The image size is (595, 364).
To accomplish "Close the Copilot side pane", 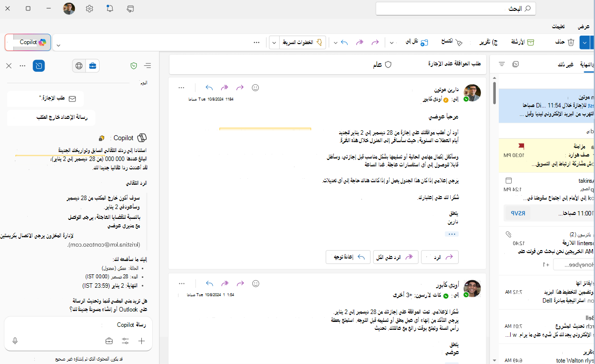I will coord(8,65).
